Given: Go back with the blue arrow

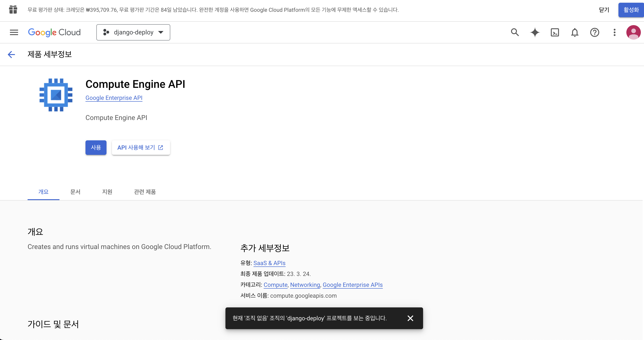Looking at the screenshot, I should [12, 54].
